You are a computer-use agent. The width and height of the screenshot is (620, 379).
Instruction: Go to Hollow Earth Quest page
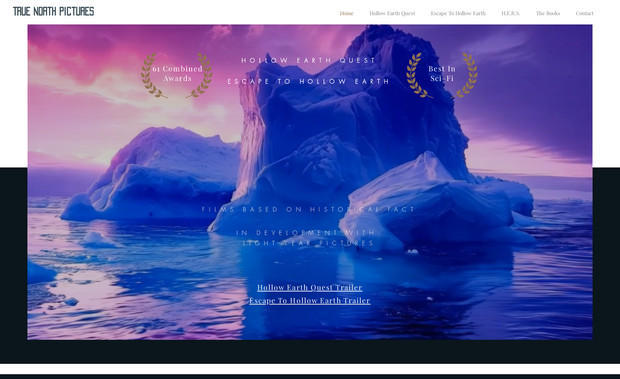392,13
